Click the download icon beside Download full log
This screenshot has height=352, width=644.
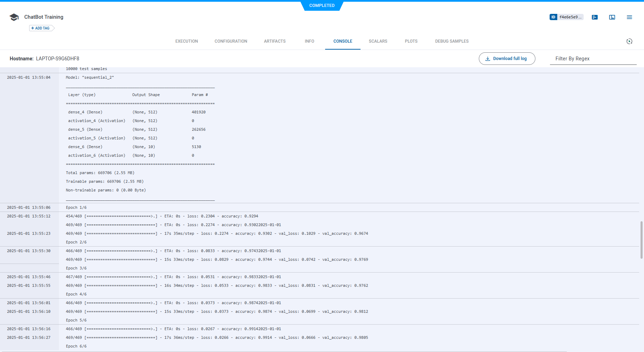(488, 59)
